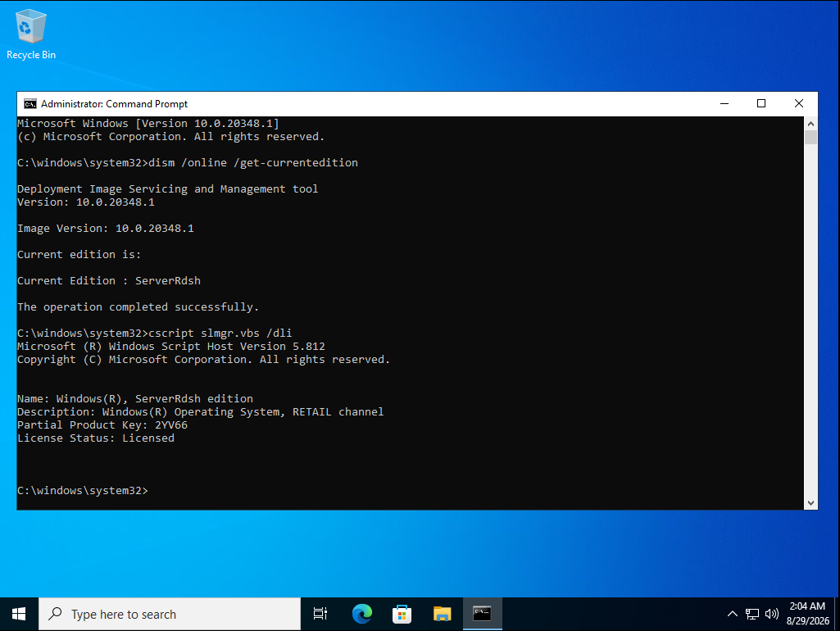The width and height of the screenshot is (840, 631).
Task: Click 'The operation completed successfully.' line
Action: coord(138,307)
